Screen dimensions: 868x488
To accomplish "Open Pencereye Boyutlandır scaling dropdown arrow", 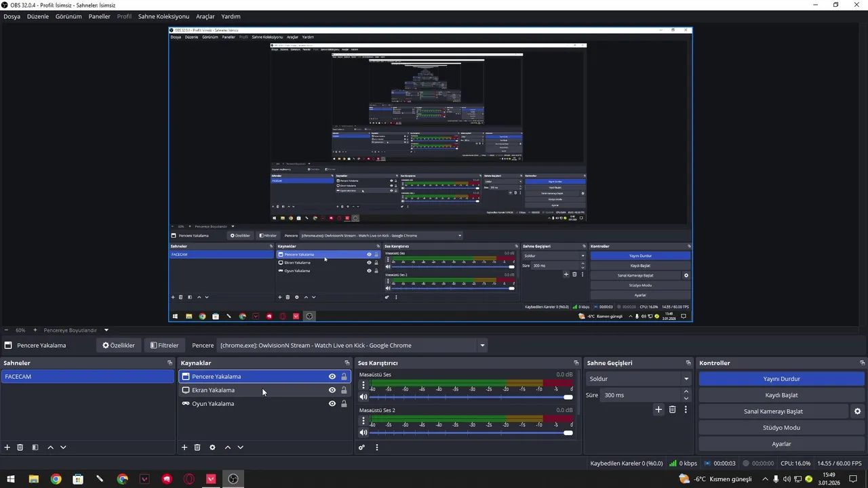I will tap(106, 330).
